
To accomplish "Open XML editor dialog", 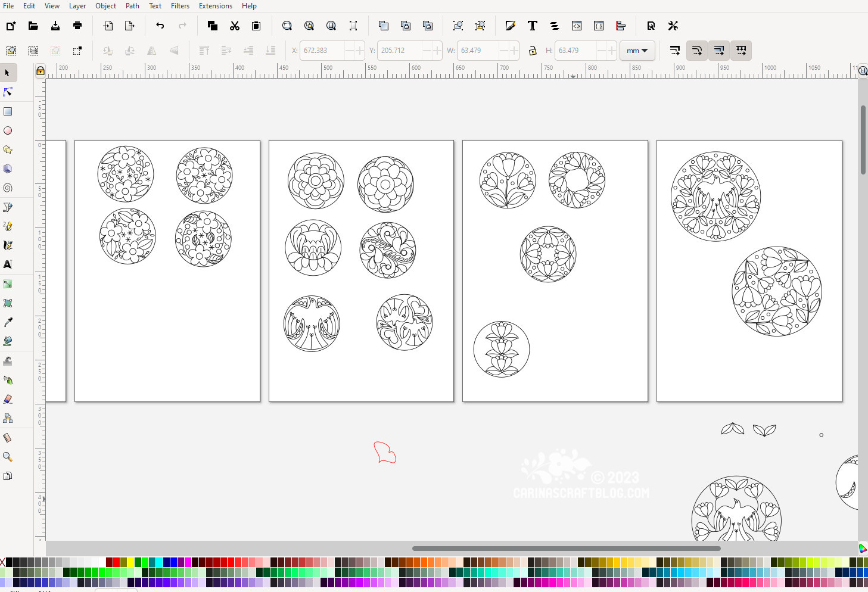I will click(577, 26).
